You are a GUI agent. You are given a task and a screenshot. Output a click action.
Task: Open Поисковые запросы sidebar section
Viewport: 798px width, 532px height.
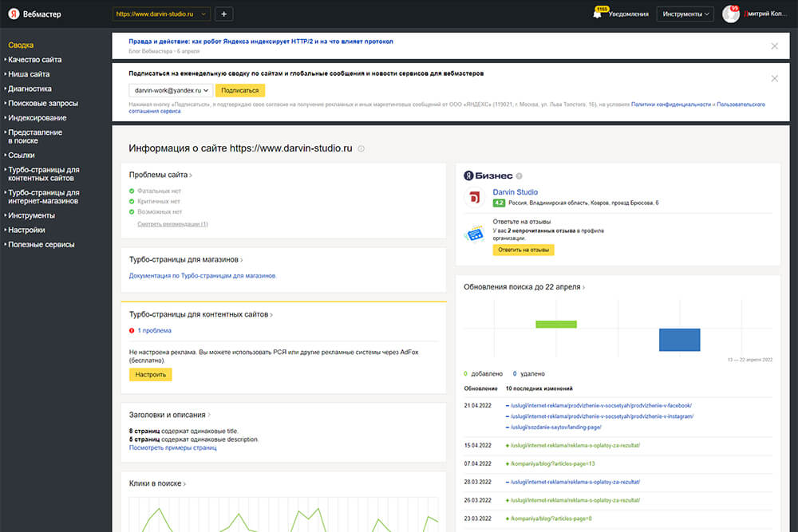pos(43,103)
